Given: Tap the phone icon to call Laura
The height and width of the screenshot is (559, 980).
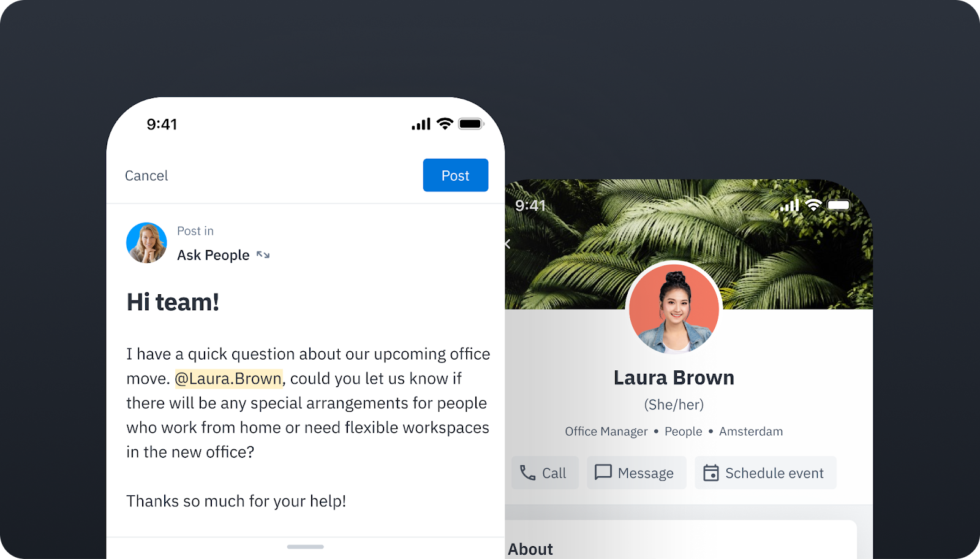Looking at the screenshot, I should [x=527, y=473].
